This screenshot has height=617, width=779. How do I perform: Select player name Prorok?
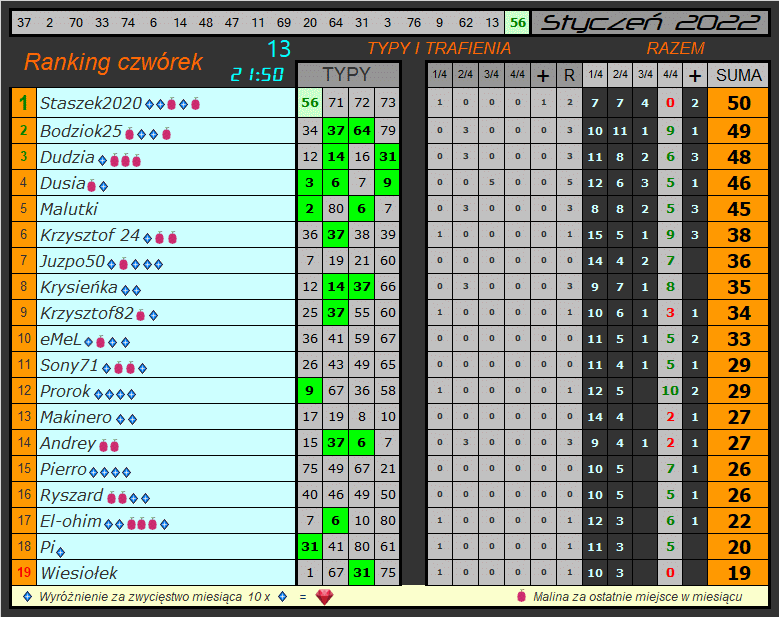65,391
